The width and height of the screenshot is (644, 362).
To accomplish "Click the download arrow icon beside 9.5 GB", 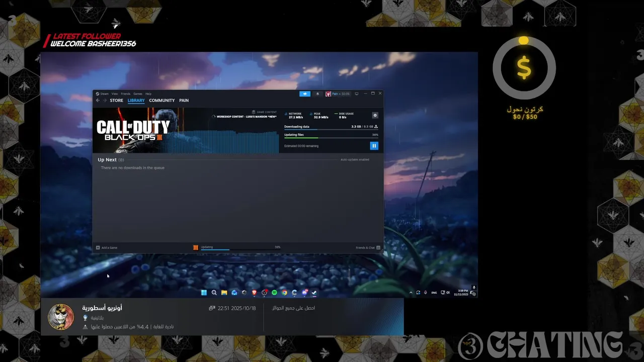I will [376, 127].
